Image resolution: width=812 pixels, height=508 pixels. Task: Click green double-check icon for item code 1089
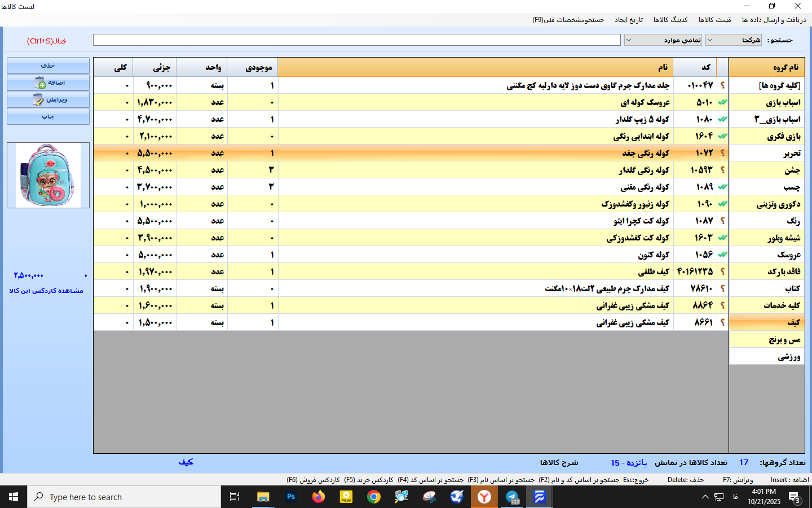click(x=722, y=187)
